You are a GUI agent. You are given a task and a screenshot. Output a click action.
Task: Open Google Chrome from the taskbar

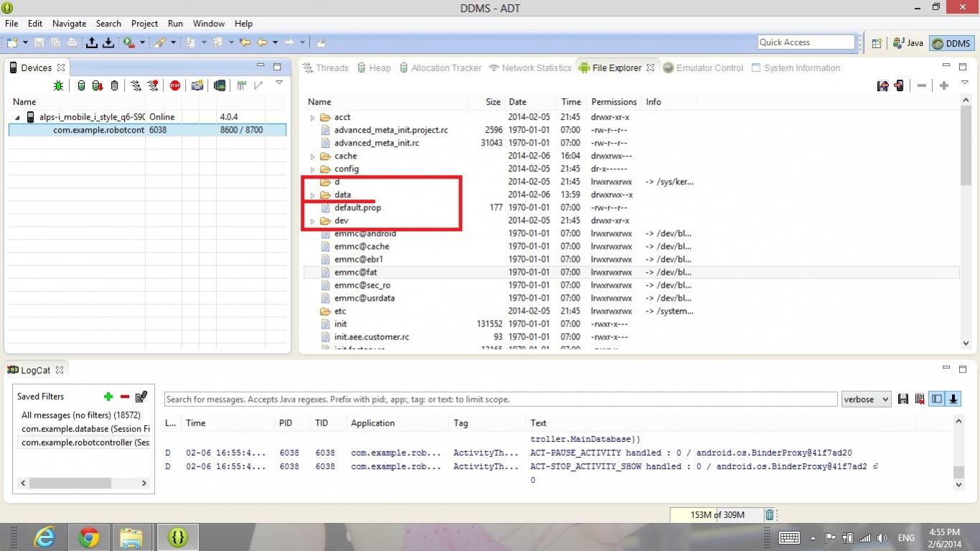[x=89, y=537]
